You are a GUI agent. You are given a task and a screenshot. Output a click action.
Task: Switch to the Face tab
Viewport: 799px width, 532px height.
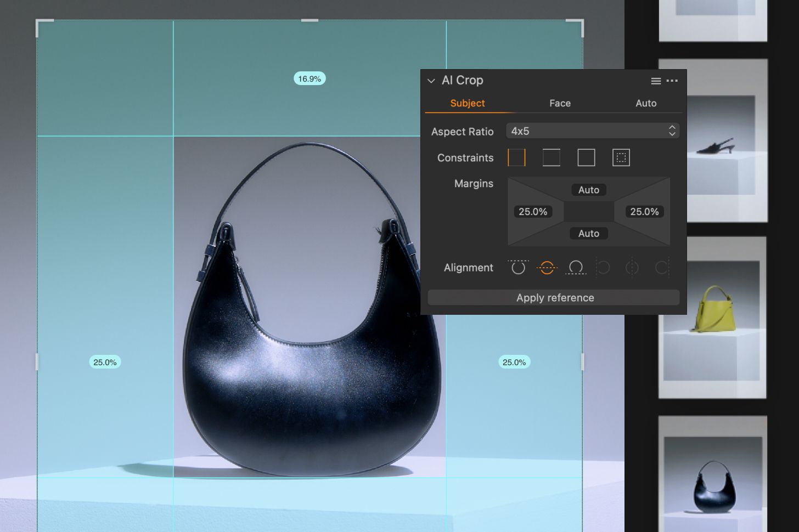(x=560, y=103)
